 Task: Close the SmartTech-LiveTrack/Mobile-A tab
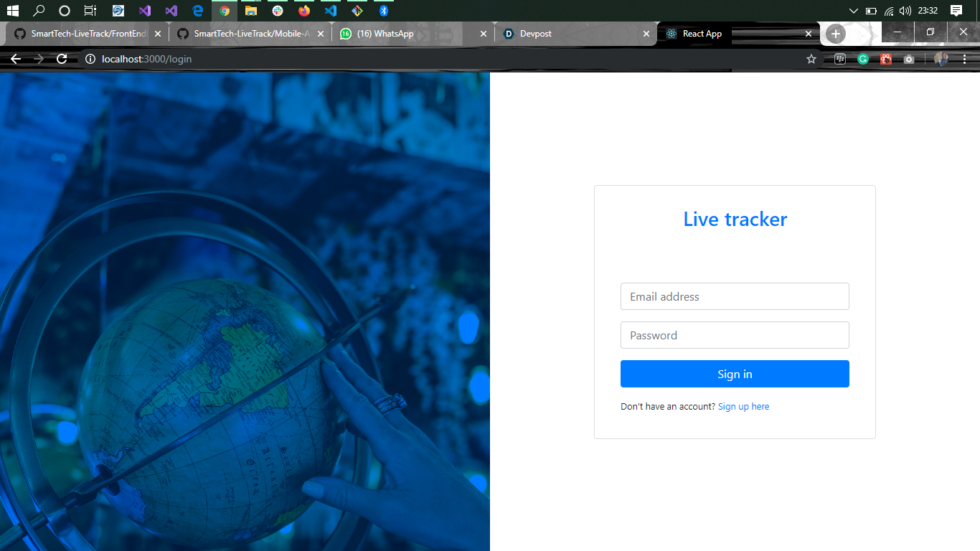pyautogui.click(x=321, y=34)
